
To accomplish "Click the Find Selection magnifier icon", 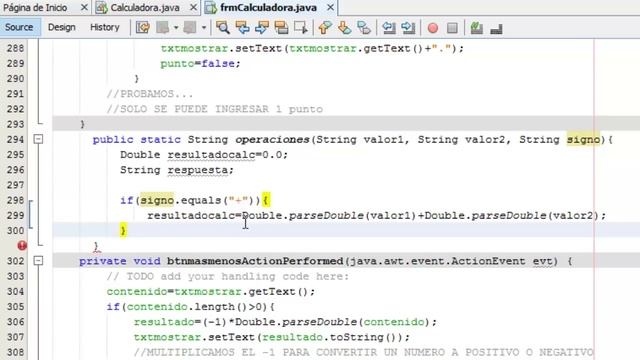I will pos(223,28).
